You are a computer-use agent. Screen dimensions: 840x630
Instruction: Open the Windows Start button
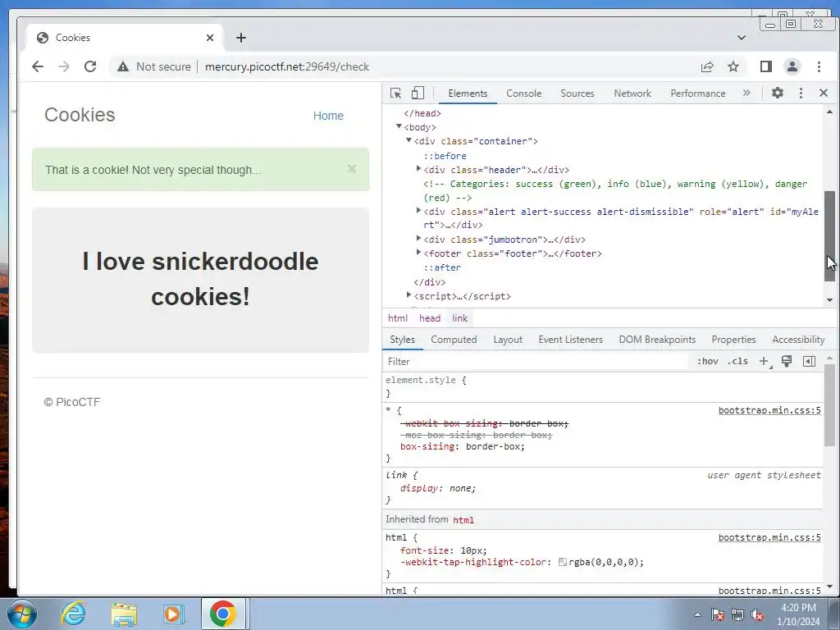point(21,614)
